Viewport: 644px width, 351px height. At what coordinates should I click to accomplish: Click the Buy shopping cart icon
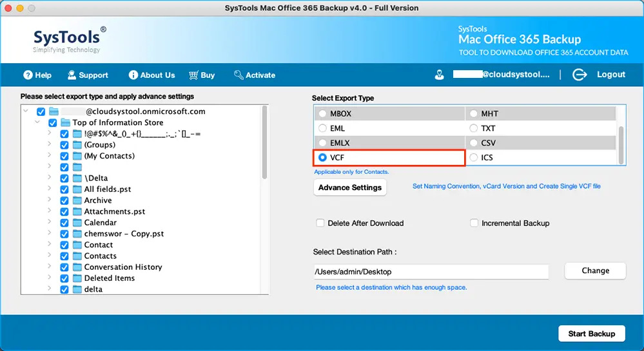tap(193, 75)
